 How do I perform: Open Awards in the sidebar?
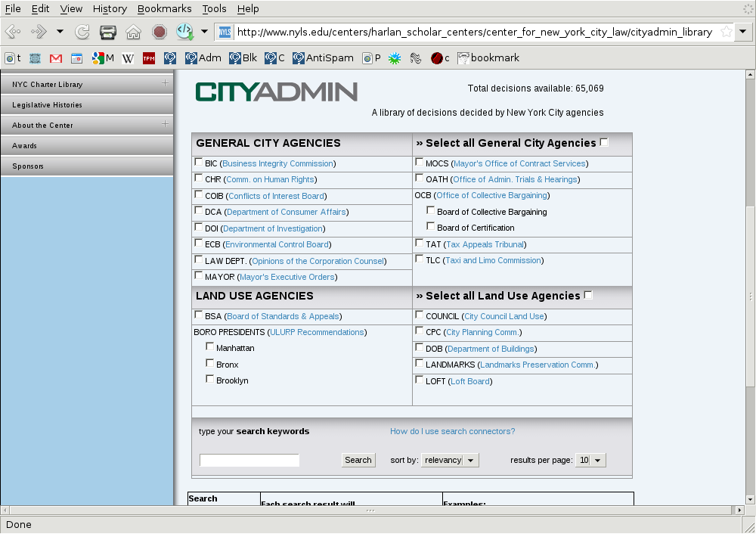click(87, 145)
